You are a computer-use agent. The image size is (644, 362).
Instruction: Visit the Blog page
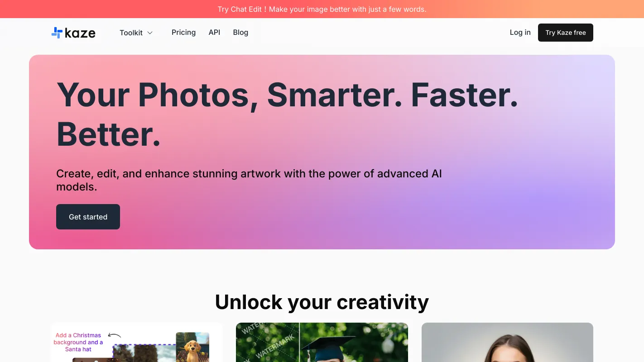tap(240, 33)
